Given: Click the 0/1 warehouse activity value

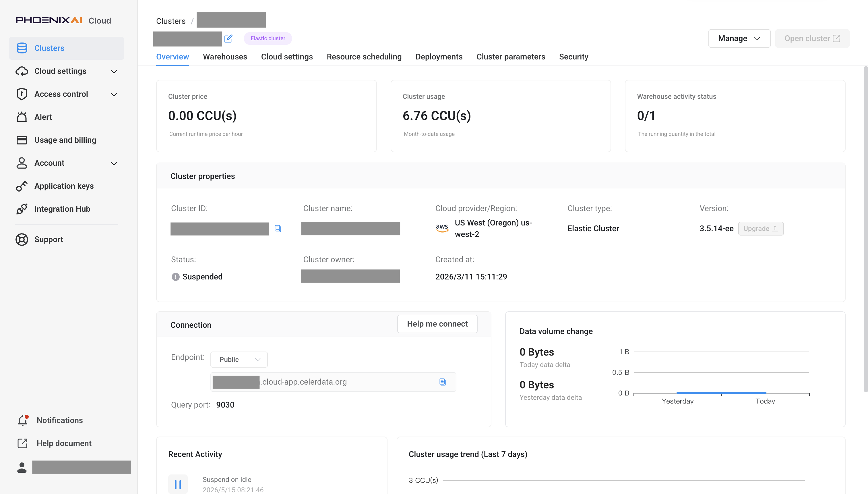Looking at the screenshot, I should tap(646, 116).
